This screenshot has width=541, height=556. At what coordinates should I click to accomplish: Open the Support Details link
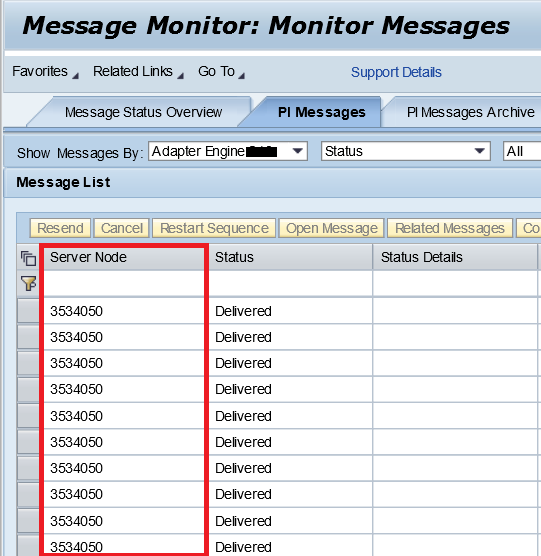pos(396,72)
